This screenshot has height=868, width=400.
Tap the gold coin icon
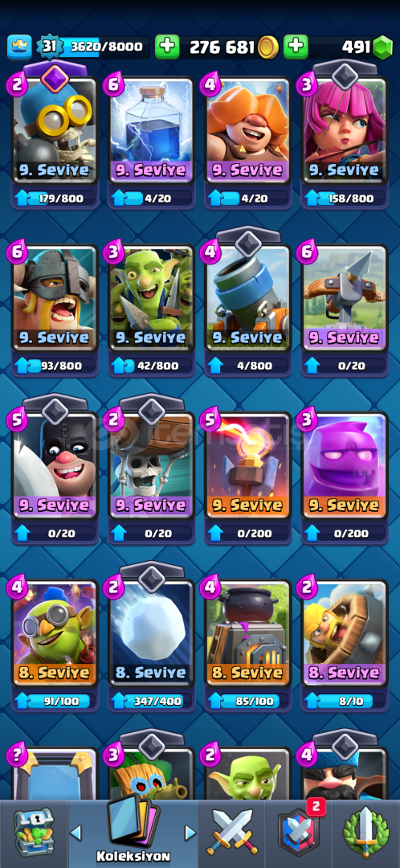tap(267, 47)
